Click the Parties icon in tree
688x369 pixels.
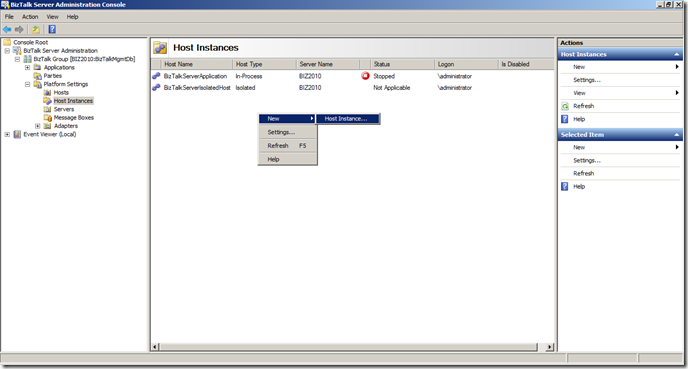pyautogui.click(x=38, y=75)
